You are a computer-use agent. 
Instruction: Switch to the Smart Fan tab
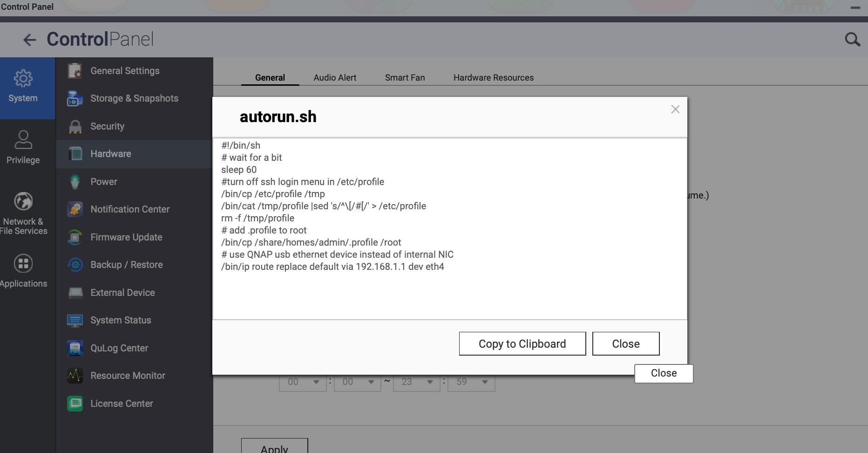pos(405,78)
